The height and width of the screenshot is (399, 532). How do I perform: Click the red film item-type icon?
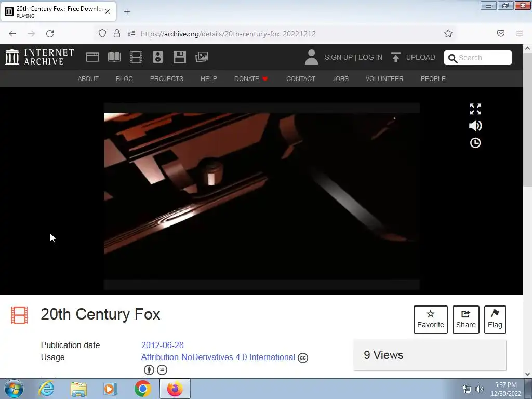[19, 315]
